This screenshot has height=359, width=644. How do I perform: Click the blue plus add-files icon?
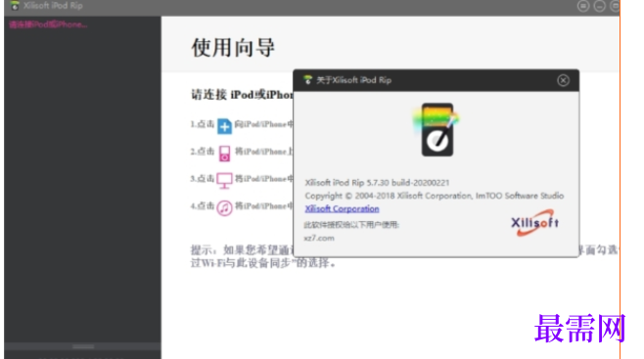(x=224, y=126)
